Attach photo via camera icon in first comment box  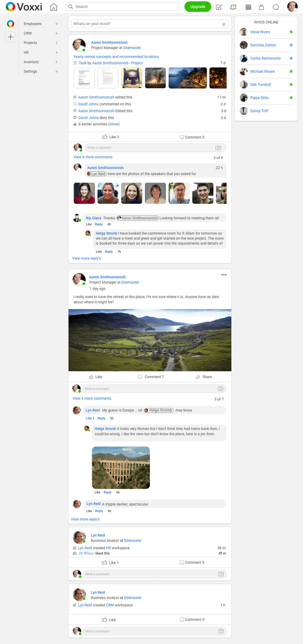coord(218,148)
